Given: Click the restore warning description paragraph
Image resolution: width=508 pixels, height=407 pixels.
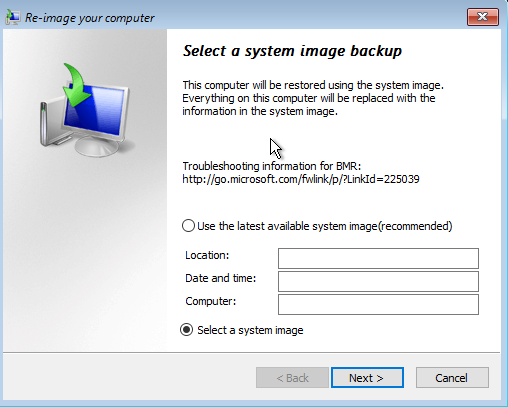Looking at the screenshot, I should [313, 98].
